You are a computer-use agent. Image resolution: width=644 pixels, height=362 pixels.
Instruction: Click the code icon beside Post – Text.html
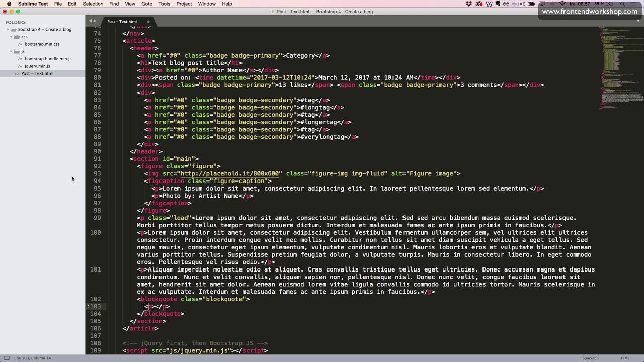point(17,73)
